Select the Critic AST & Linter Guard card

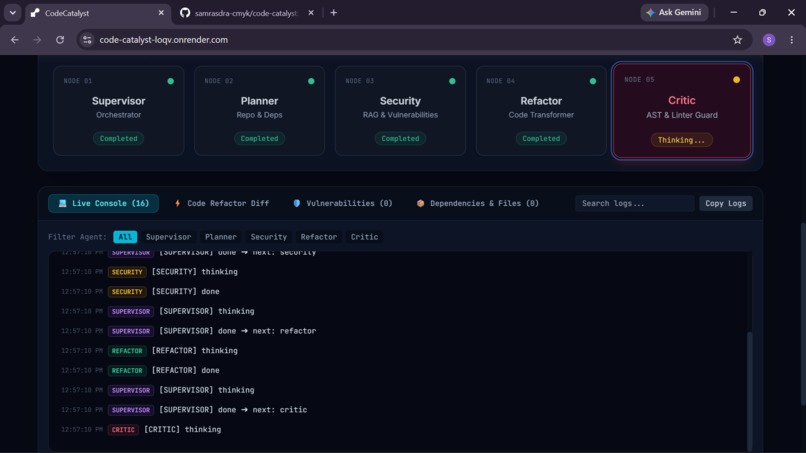682,111
